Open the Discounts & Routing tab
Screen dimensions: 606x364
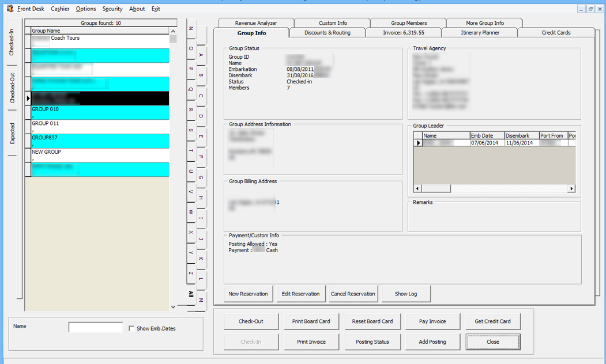(328, 33)
